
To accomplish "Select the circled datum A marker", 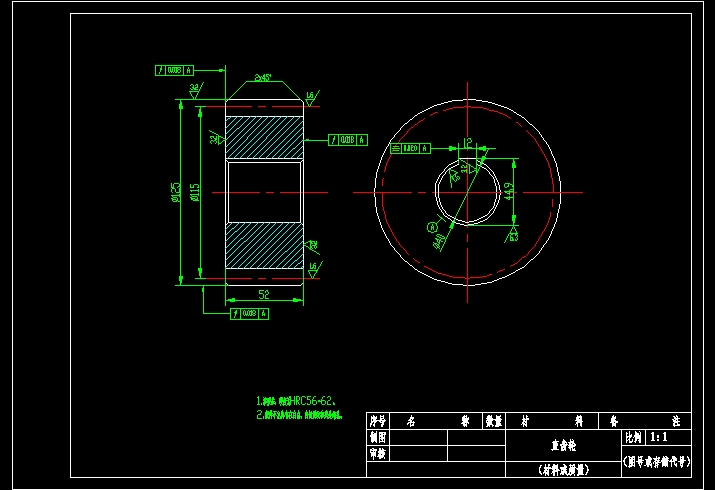I will coord(432,227).
